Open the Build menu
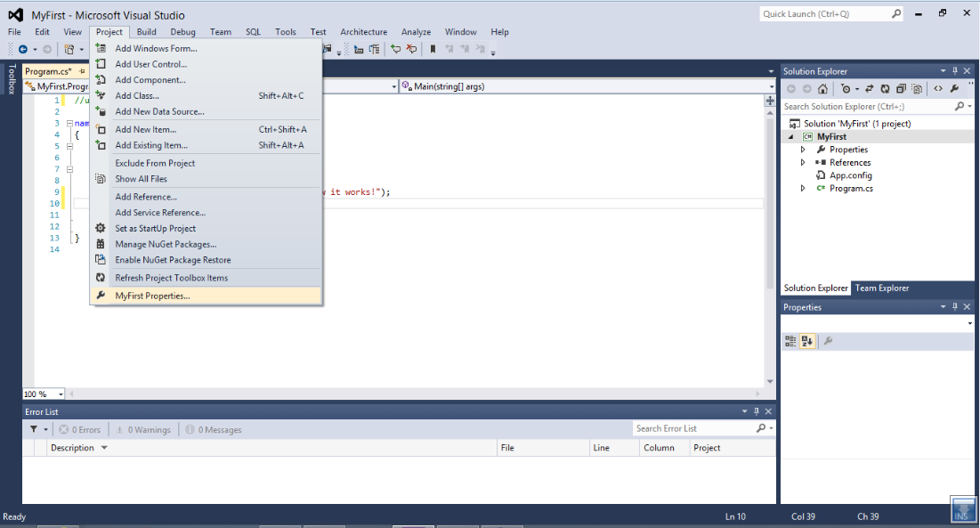Screen dimensions: 980x528 (x=146, y=32)
